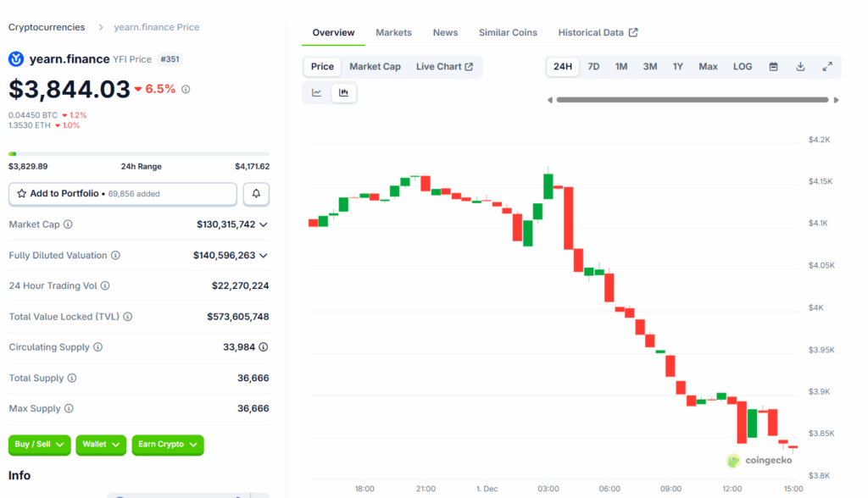
Task: Click the download chart icon
Action: (800, 66)
